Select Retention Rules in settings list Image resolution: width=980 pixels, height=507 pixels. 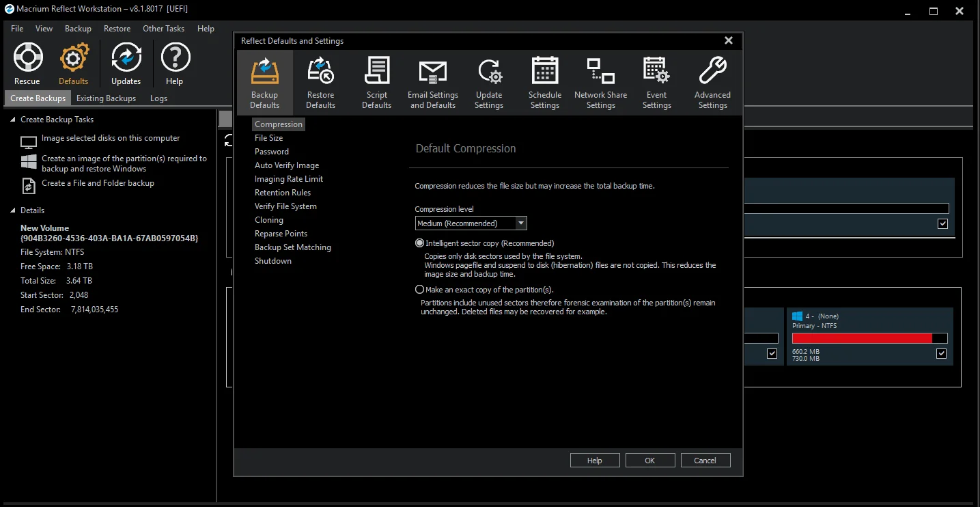point(283,193)
